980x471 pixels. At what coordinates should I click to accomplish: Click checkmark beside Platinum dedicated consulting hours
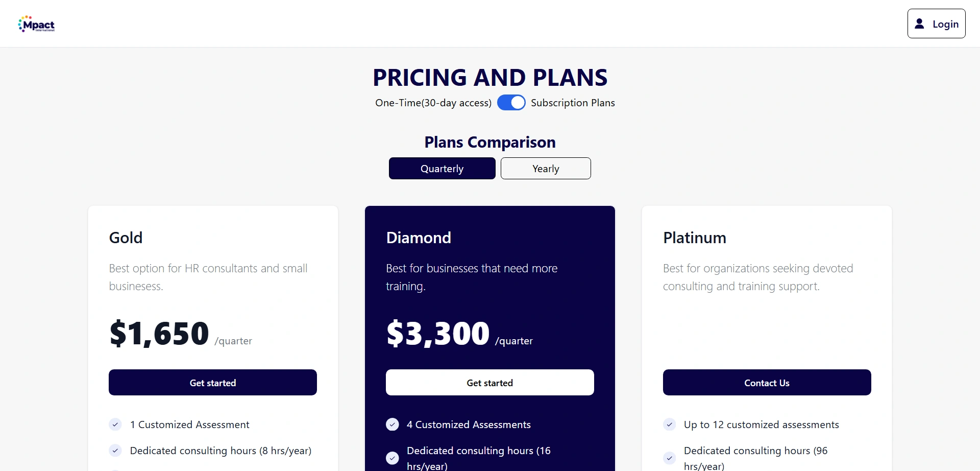coord(669,458)
